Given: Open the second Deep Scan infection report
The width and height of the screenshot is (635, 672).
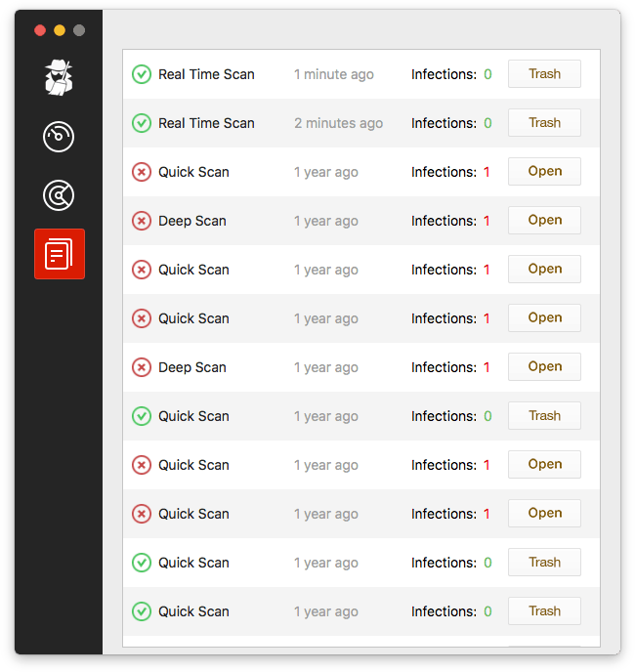Looking at the screenshot, I should click(x=544, y=366).
